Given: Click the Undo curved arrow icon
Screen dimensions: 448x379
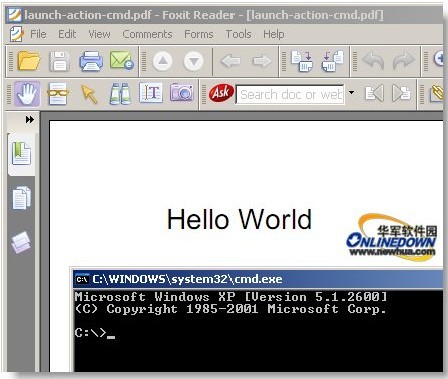Looking at the screenshot, I should tap(373, 61).
